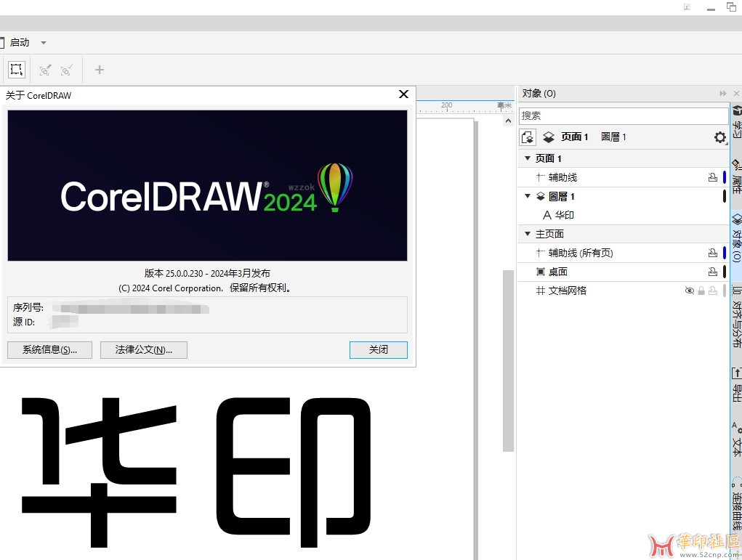The width and height of the screenshot is (742, 560).
Task: Click the black color swatch of 桌面
Action: (x=725, y=272)
